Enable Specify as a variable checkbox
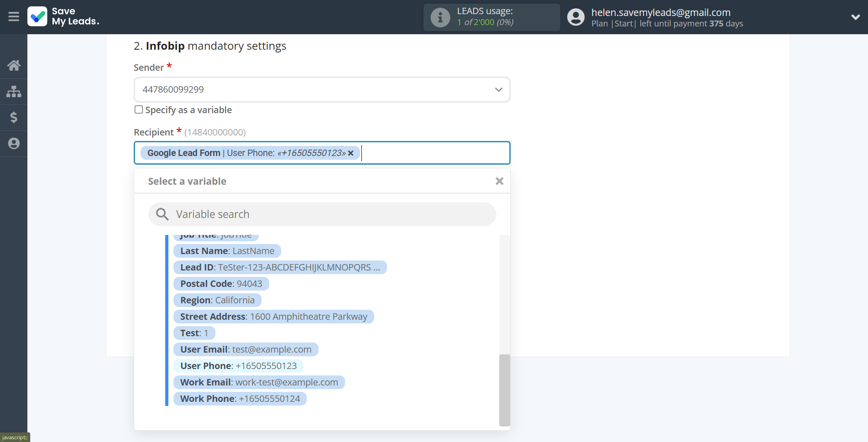 tap(139, 109)
